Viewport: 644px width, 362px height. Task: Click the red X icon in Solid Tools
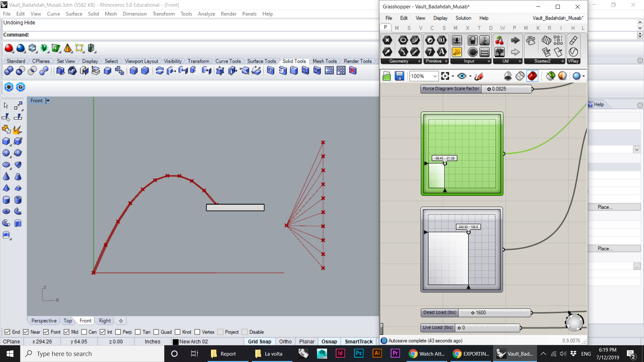353,71
